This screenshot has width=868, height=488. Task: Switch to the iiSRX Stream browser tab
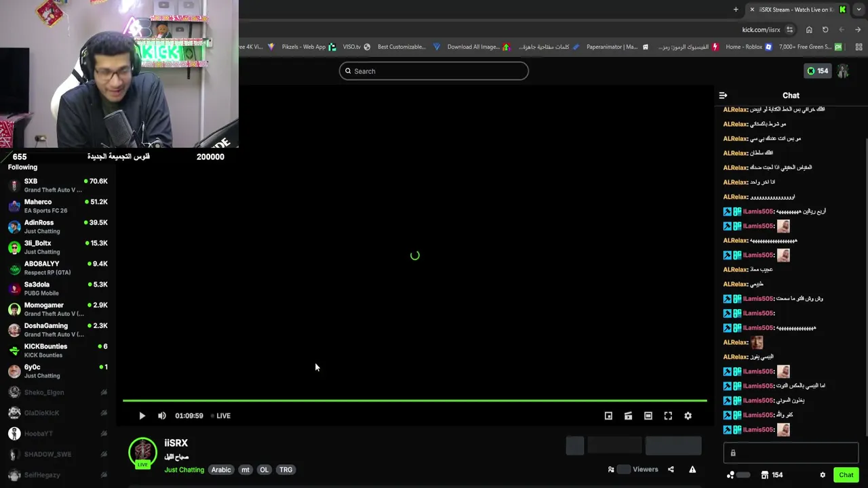click(x=798, y=9)
